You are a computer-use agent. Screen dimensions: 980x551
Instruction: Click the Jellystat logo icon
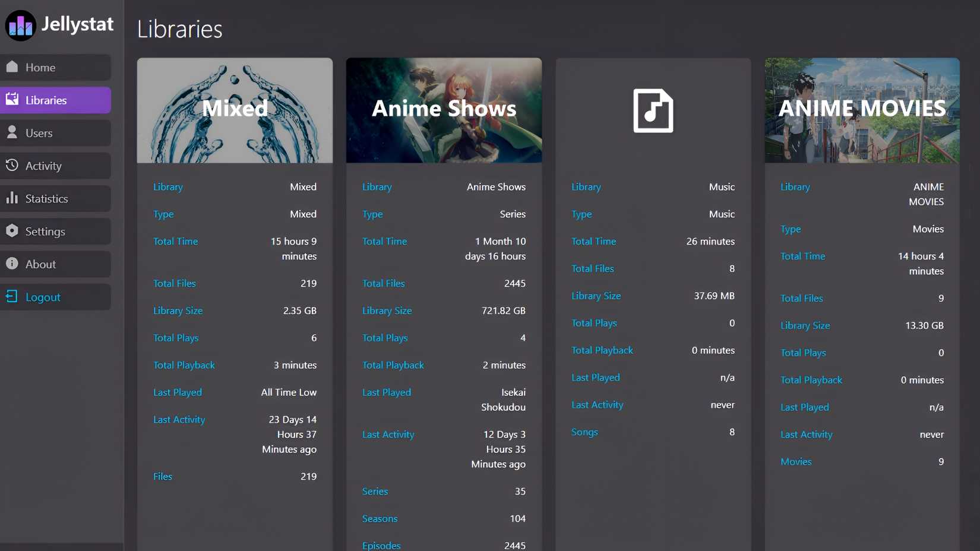[21, 26]
